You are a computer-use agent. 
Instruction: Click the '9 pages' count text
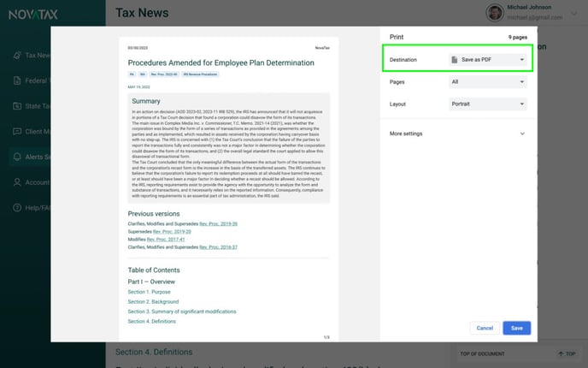(x=518, y=37)
